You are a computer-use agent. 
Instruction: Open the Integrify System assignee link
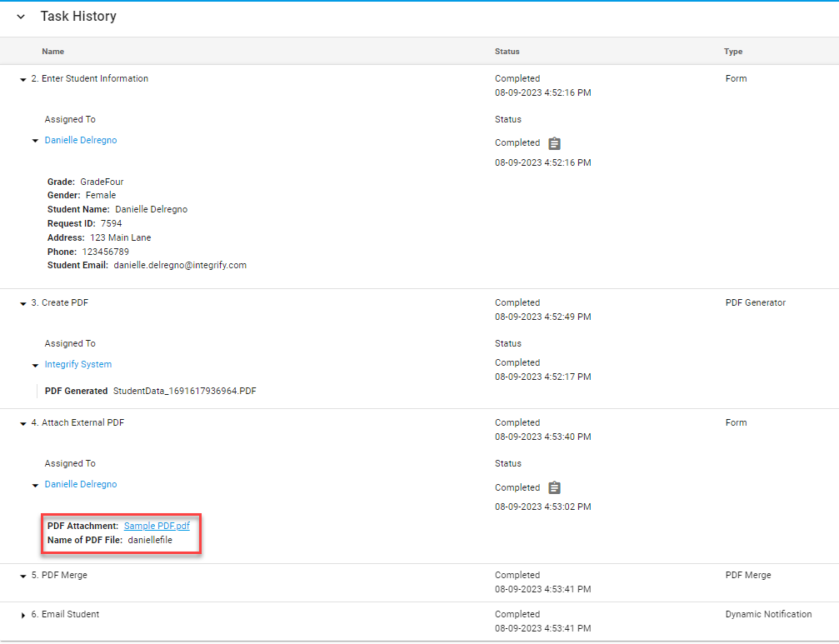78,364
